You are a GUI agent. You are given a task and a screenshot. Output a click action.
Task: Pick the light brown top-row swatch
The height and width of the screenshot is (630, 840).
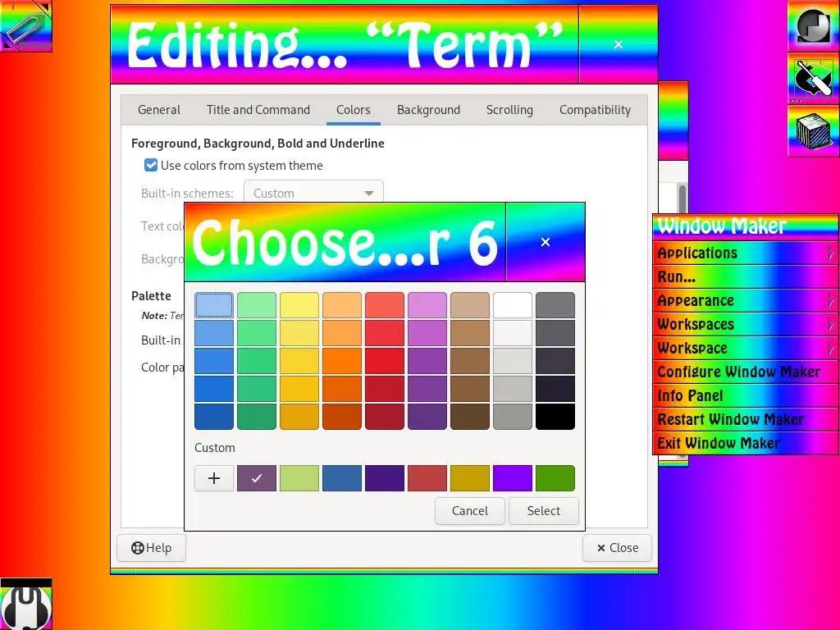point(470,305)
